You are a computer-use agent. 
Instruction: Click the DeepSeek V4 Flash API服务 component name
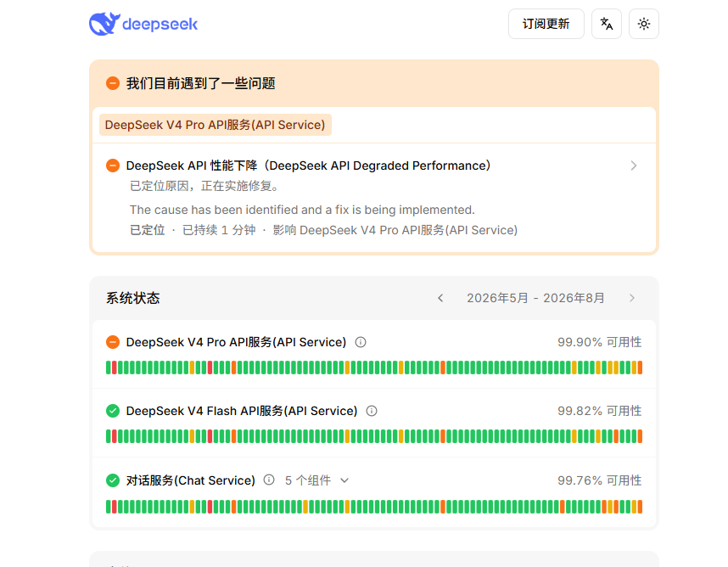click(x=242, y=411)
